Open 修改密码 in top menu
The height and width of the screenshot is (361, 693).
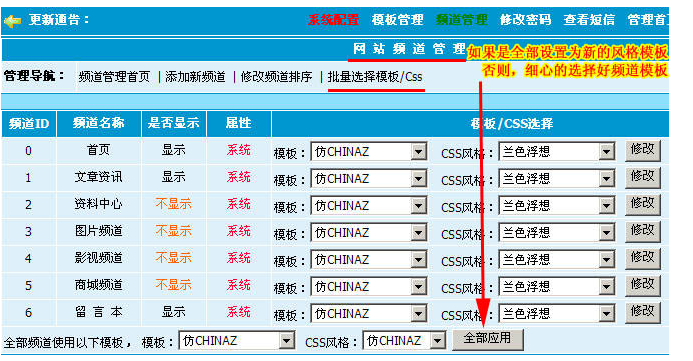click(525, 19)
